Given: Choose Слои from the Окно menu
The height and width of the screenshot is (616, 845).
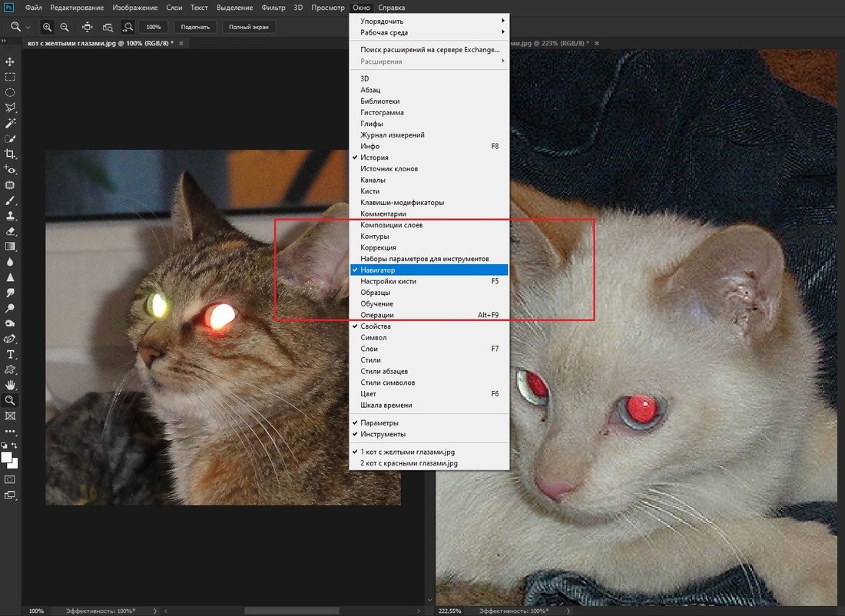Looking at the screenshot, I should (x=369, y=349).
